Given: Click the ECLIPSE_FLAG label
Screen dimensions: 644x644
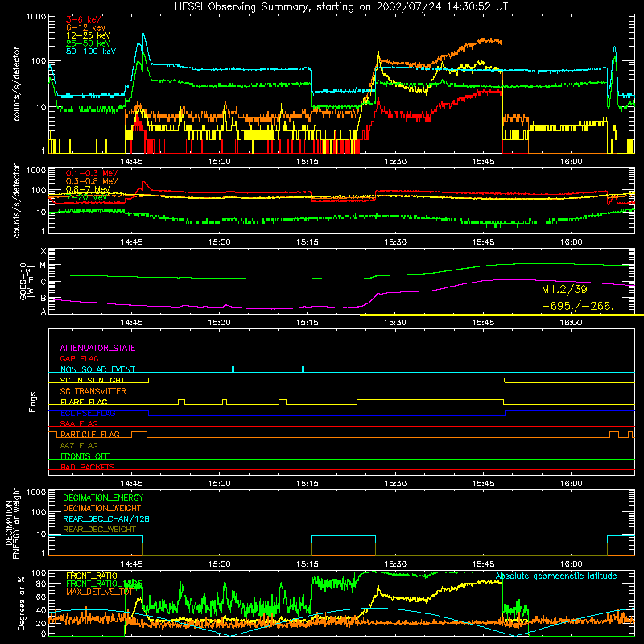Looking at the screenshot, I should click(x=88, y=413).
